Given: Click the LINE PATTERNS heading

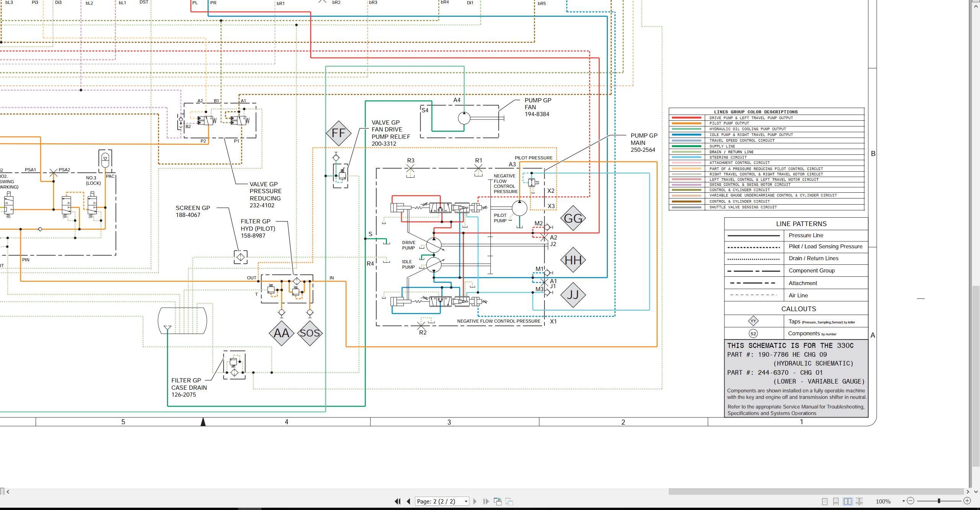Looking at the screenshot, I should [x=801, y=224].
